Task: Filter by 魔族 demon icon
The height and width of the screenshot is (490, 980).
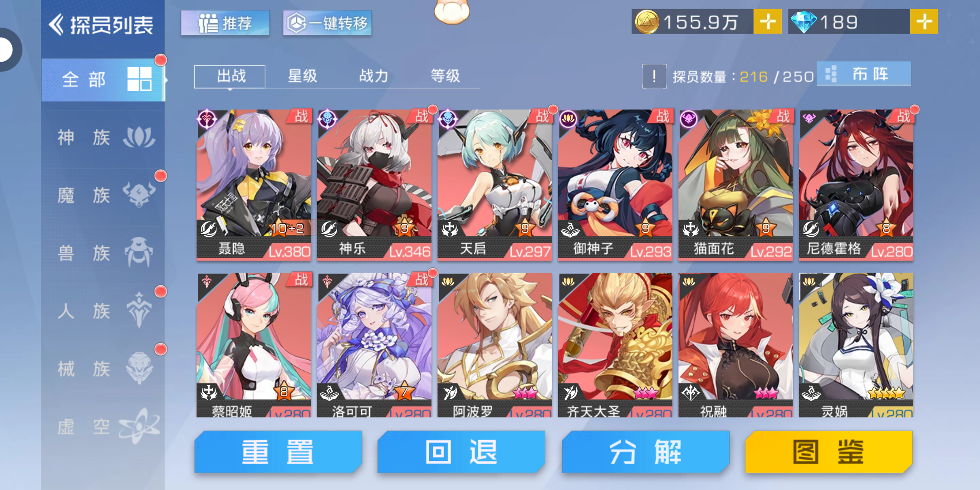Action: coord(139,195)
